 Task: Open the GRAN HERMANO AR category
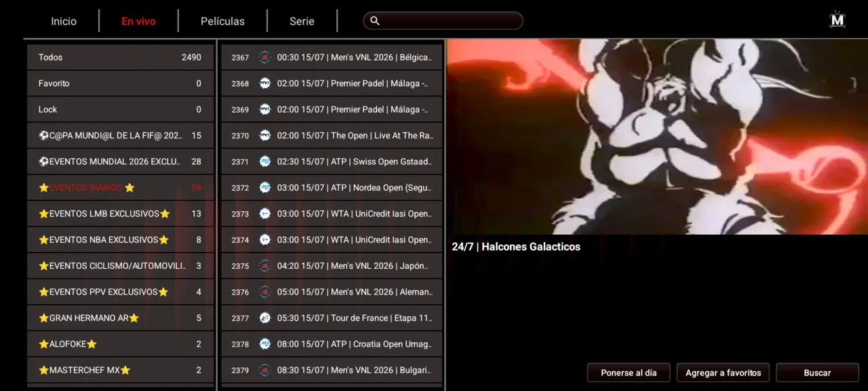tap(120, 318)
